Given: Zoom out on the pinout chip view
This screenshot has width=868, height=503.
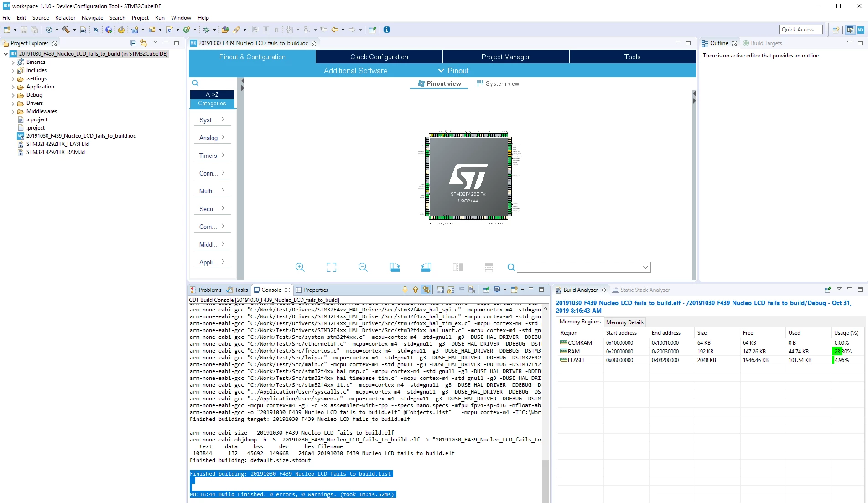Looking at the screenshot, I should [363, 267].
